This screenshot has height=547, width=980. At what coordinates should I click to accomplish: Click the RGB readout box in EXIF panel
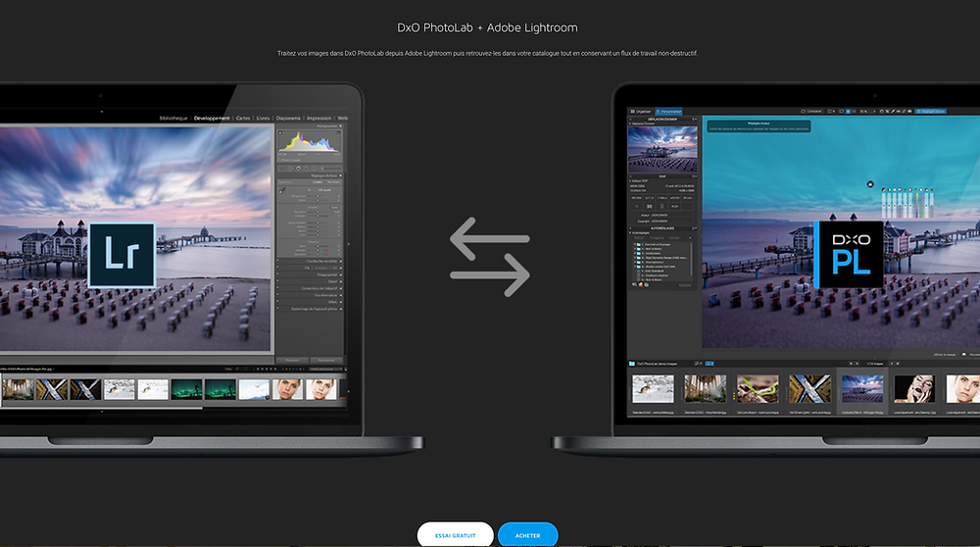tap(674, 206)
